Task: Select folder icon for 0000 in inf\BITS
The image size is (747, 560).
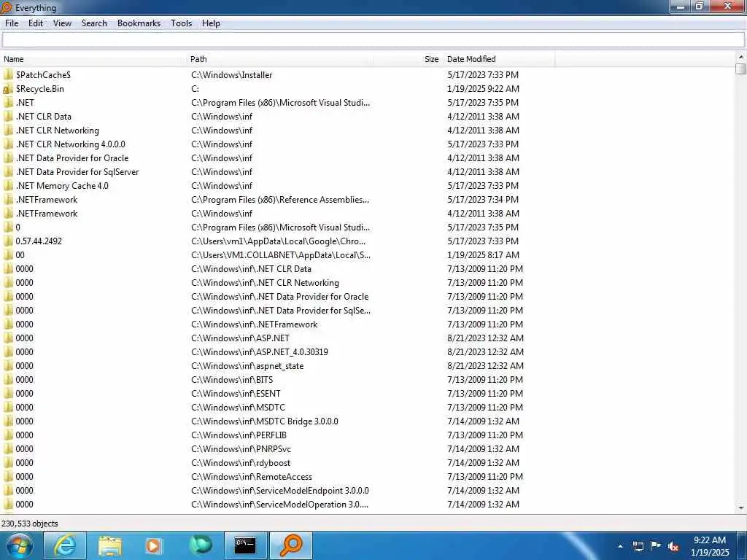Action: click(x=8, y=379)
